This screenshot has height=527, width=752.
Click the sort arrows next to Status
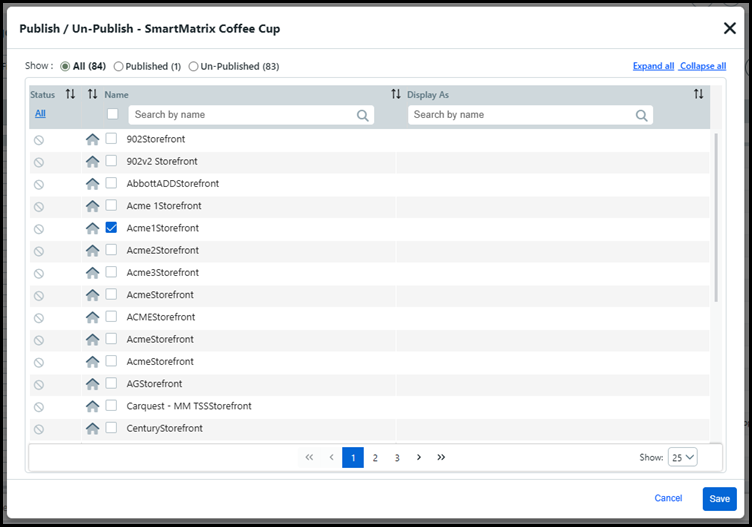(70, 94)
